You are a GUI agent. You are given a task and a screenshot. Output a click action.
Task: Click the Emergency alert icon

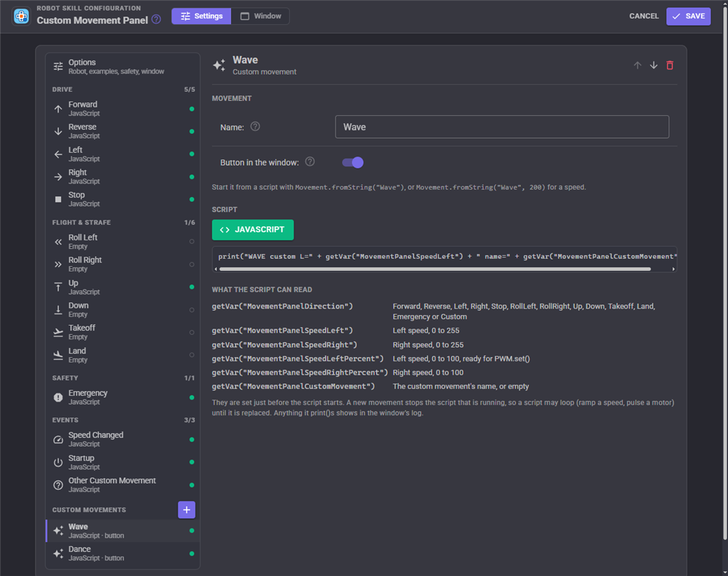click(x=58, y=398)
